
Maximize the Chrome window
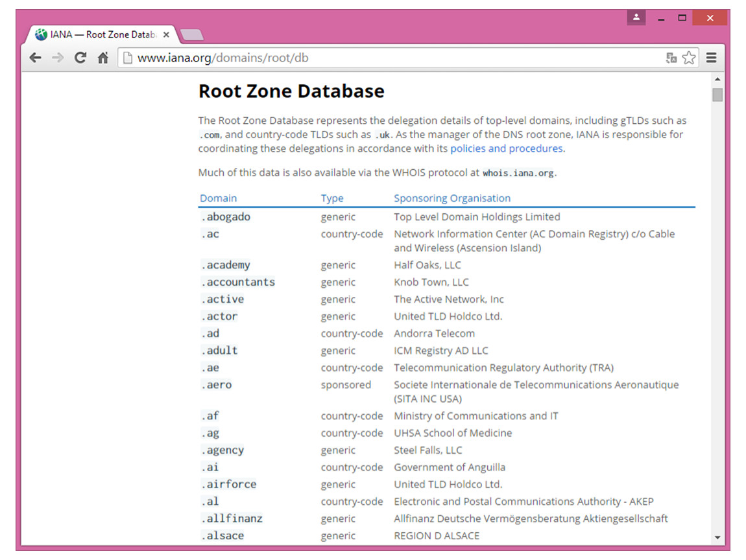(682, 18)
